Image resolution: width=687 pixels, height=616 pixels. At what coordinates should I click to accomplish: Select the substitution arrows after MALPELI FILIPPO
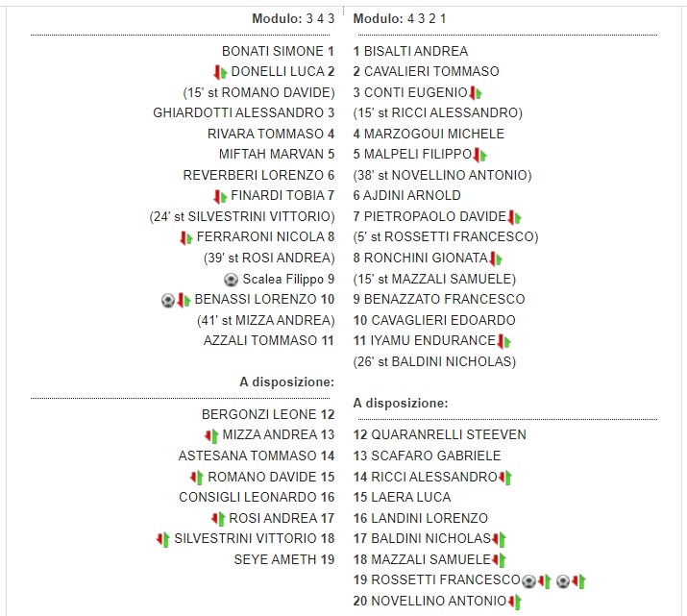click(x=481, y=155)
